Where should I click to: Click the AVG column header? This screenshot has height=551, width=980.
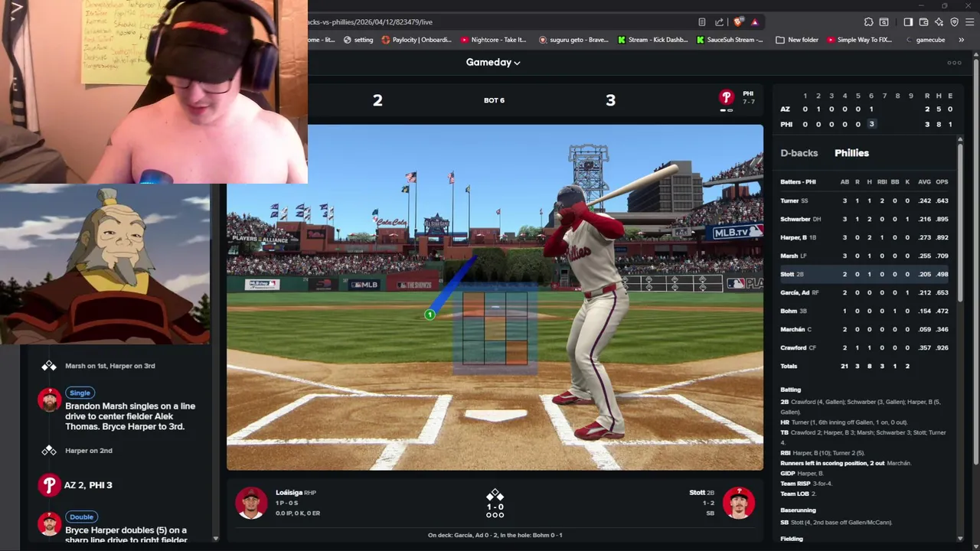click(x=924, y=182)
